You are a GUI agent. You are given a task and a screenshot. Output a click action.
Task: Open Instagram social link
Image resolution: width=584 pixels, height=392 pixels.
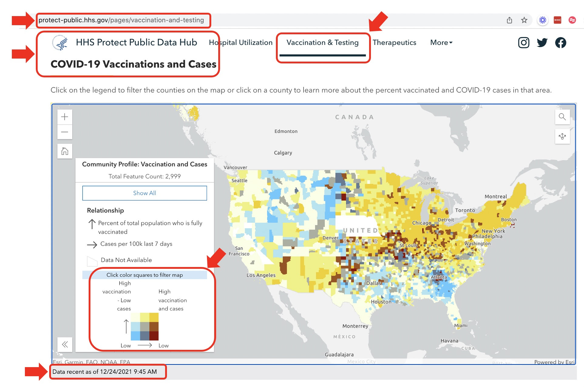(524, 43)
